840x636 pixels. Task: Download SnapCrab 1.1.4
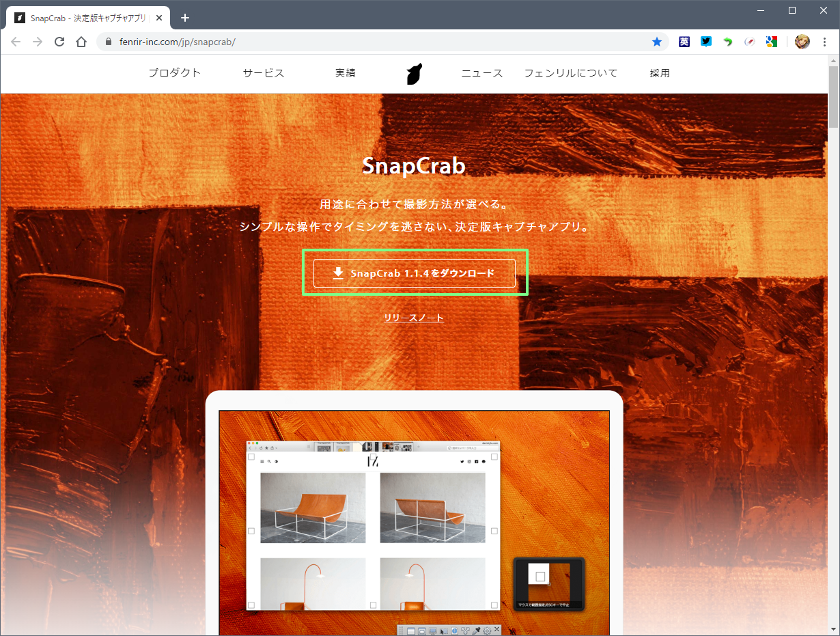(x=415, y=273)
